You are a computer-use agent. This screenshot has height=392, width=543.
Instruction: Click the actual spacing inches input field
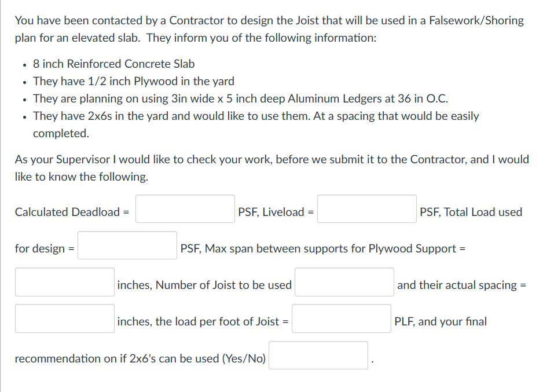click(64, 318)
